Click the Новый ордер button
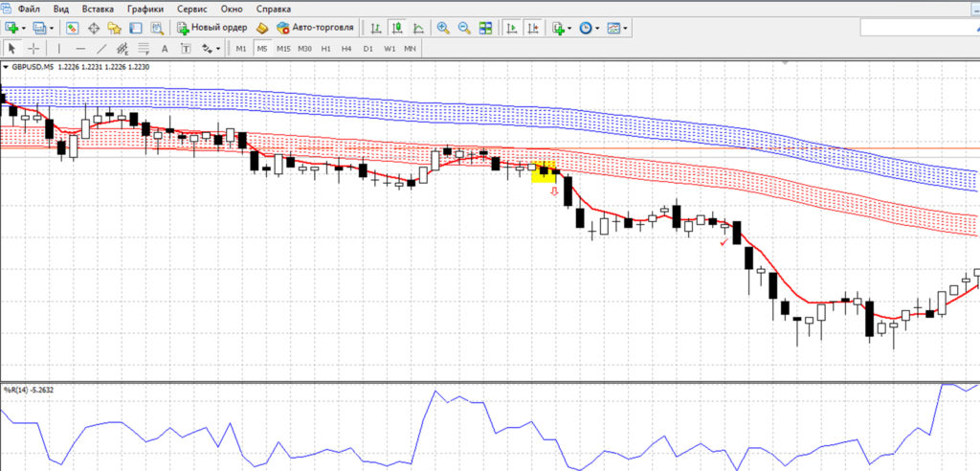 (x=212, y=28)
